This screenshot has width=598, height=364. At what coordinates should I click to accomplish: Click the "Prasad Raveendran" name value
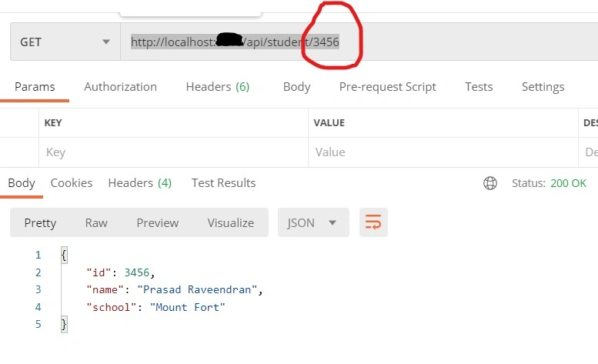pos(197,289)
